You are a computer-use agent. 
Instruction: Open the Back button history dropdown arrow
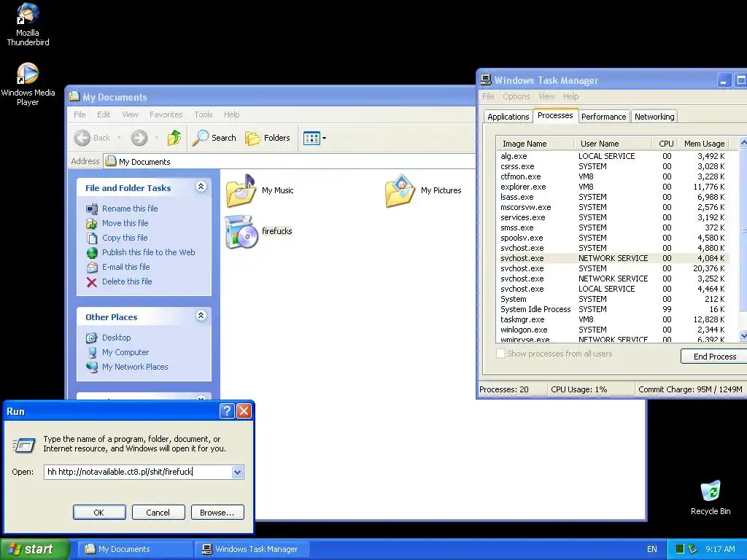click(119, 138)
